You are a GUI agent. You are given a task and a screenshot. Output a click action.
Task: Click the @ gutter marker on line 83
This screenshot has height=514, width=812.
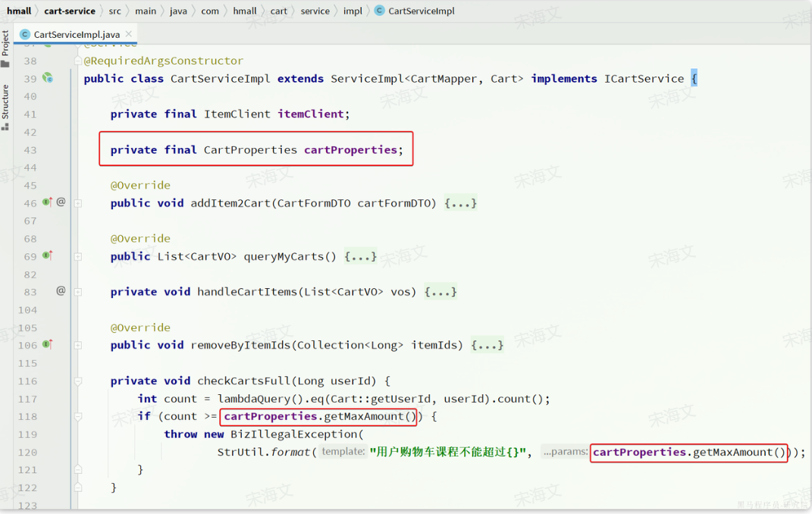[x=61, y=291]
